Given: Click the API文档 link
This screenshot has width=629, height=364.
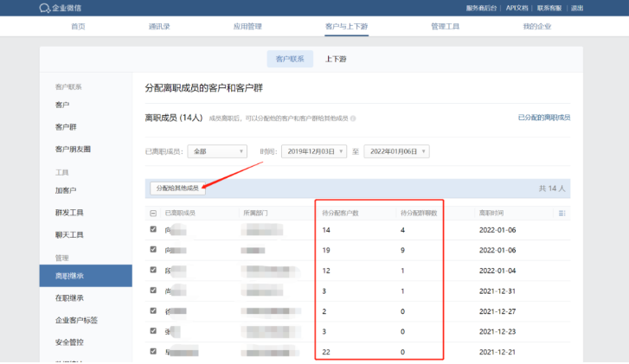Looking at the screenshot, I should tap(518, 8).
